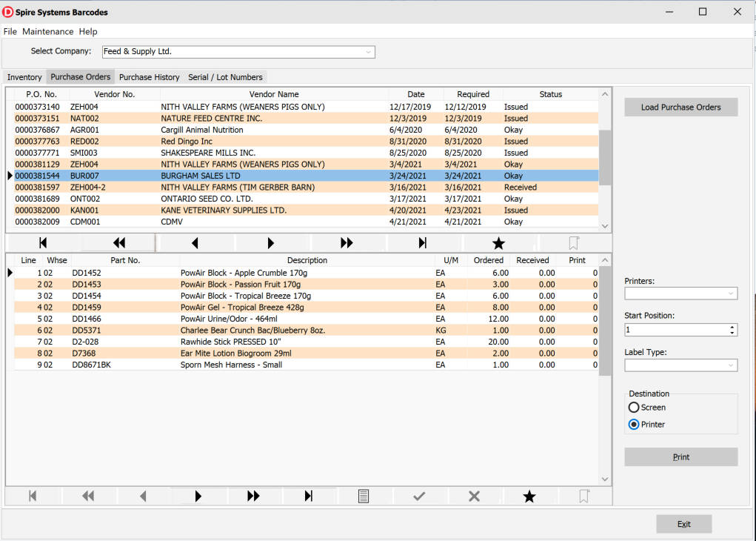
Task: Select line item Sporn Mesh Harness - Small
Action: point(306,365)
